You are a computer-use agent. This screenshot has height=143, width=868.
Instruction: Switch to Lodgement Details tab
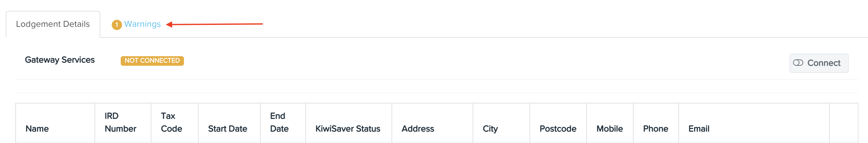click(53, 24)
